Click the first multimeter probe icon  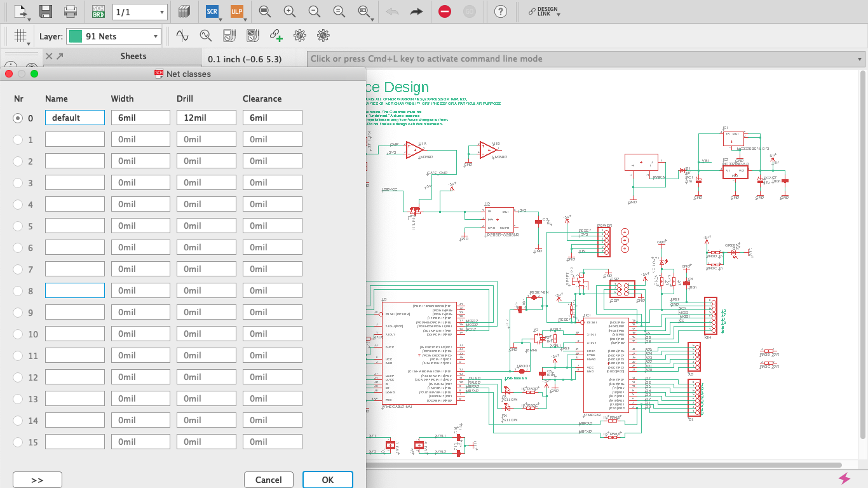point(229,36)
